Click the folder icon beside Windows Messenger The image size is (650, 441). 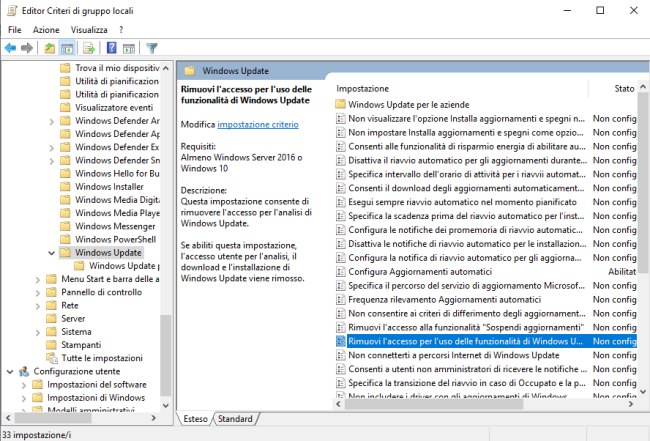65,226
